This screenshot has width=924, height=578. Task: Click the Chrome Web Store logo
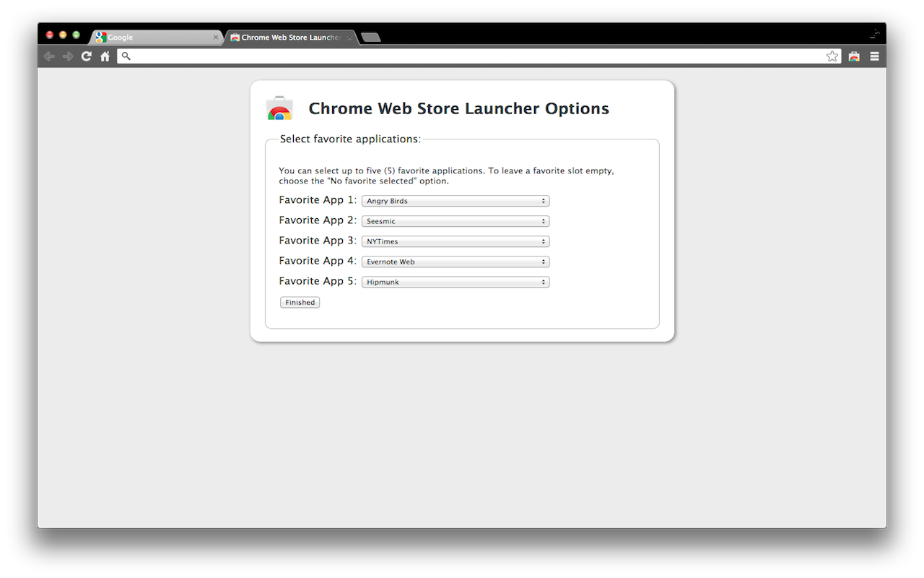point(279,108)
